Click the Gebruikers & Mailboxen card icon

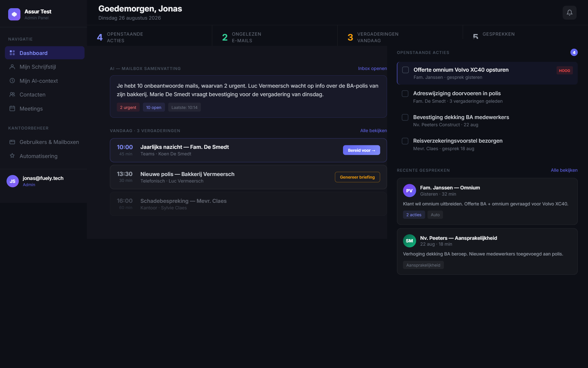coord(12,142)
